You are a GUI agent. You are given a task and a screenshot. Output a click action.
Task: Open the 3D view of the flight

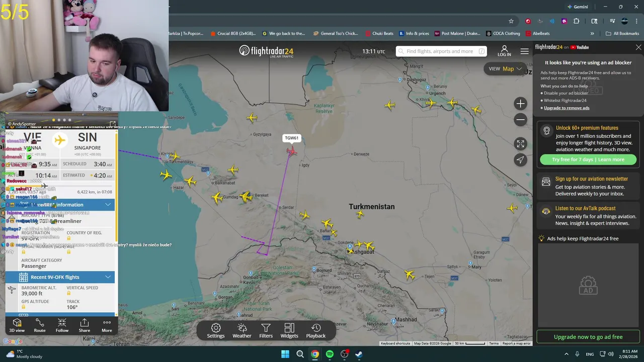(17, 325)
